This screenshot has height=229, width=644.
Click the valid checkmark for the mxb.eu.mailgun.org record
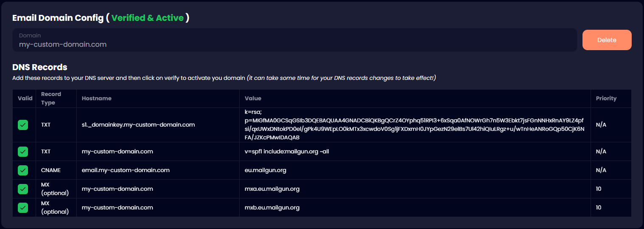23,208
